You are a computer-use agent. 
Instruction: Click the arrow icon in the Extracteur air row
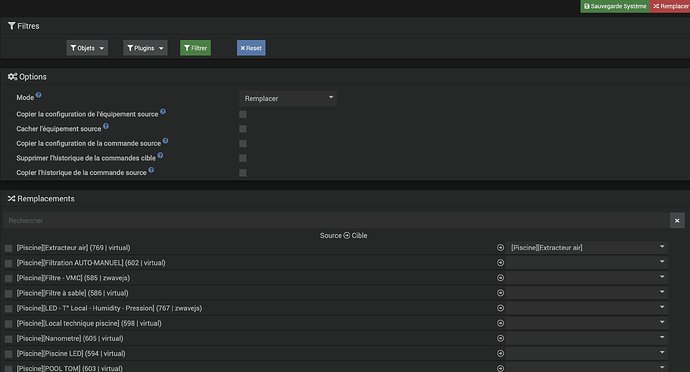point(500,248)
